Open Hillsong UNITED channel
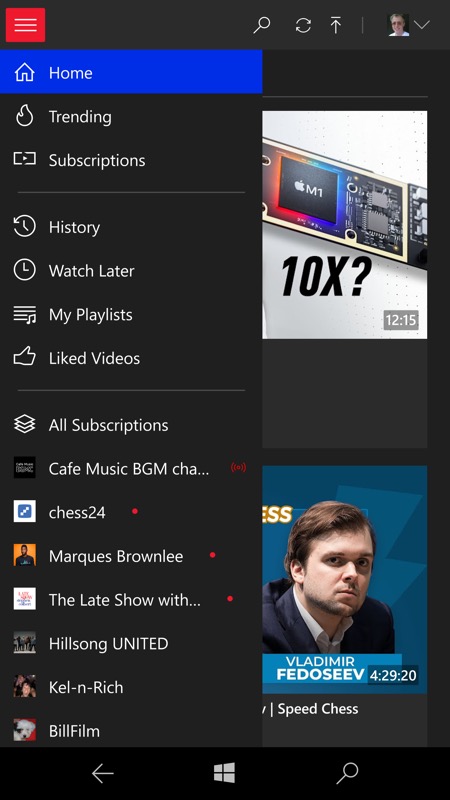Viewport: 450px width, 800px height. pyautogui.click(x=131, y=643)
